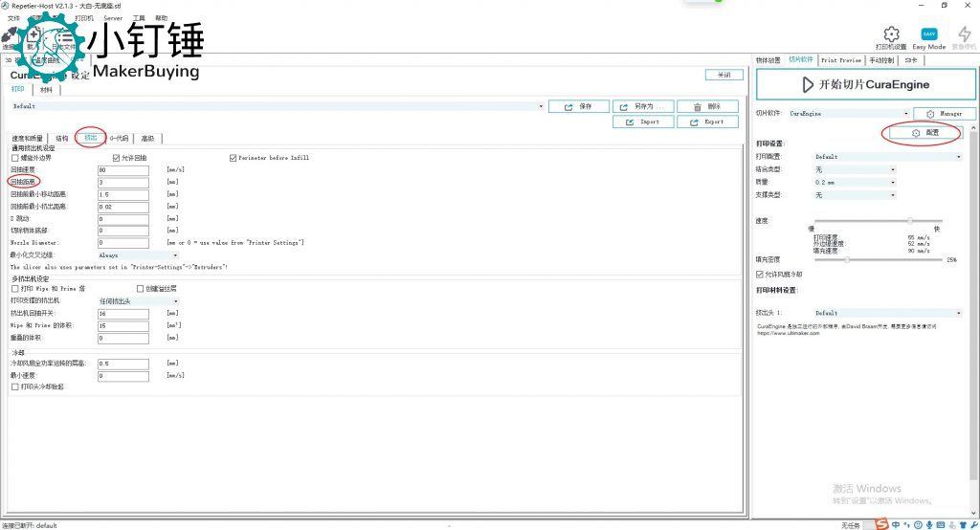Open the 帮助 menu
The height and width of the screenshot is (530, 980).
(x=161, y=18)
